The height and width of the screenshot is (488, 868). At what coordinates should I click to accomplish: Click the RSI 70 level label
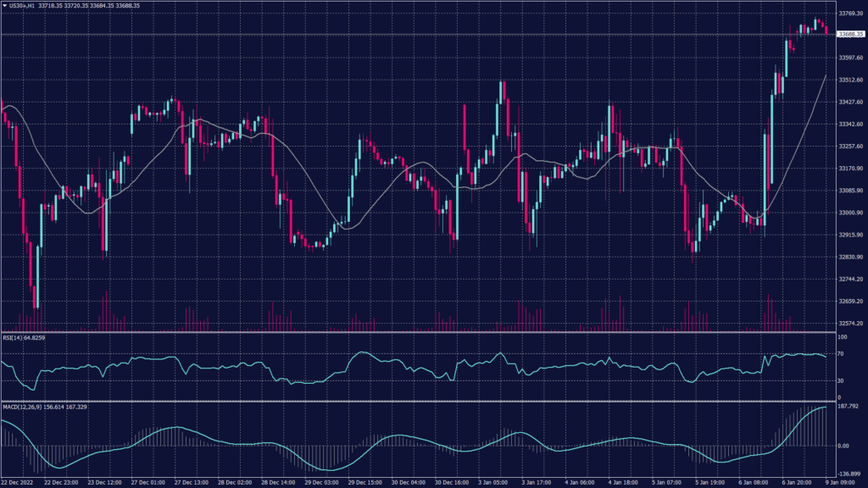(840, 352)
